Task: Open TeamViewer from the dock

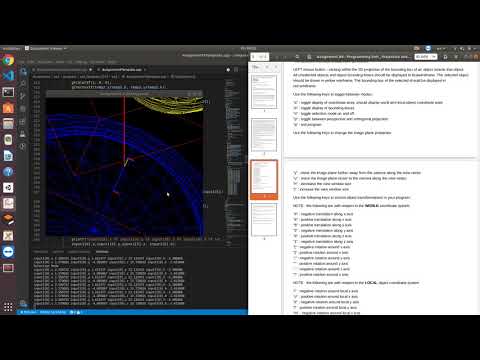Action: tap(8, 251)
